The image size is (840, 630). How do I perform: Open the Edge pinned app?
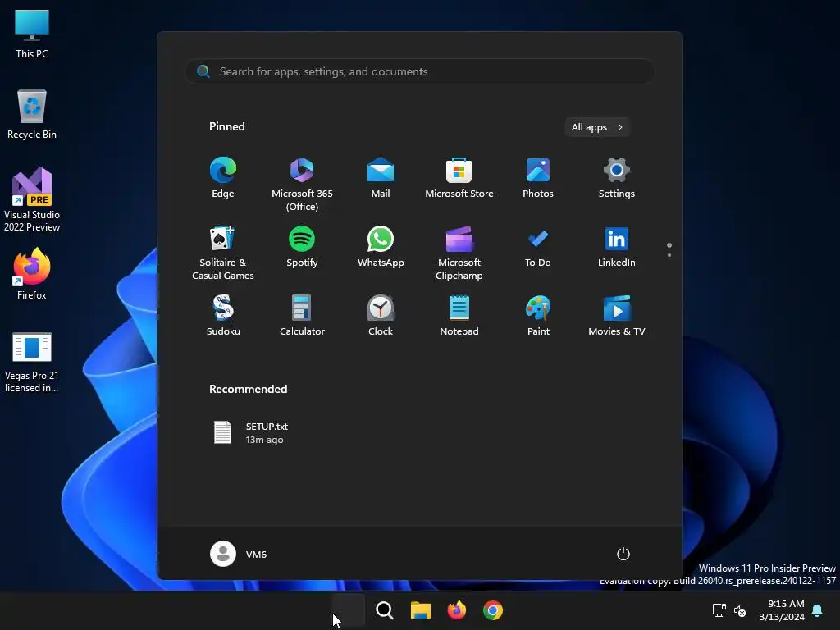(x=223, y=178)
